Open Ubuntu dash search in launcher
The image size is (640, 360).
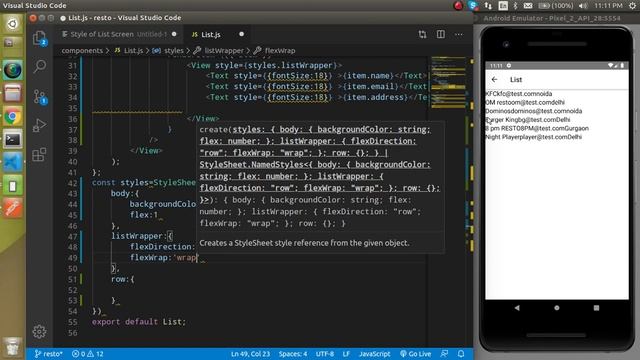12,24
